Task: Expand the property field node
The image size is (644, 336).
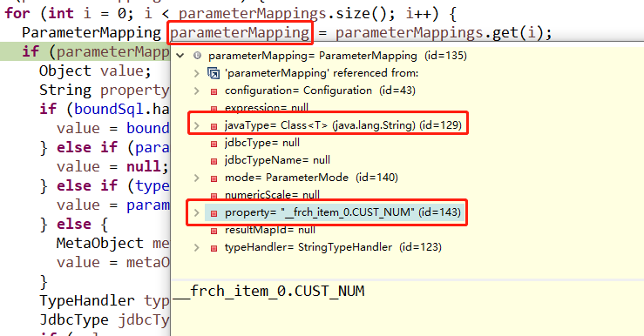Action: pyautogui.click(x=197, y=212)
